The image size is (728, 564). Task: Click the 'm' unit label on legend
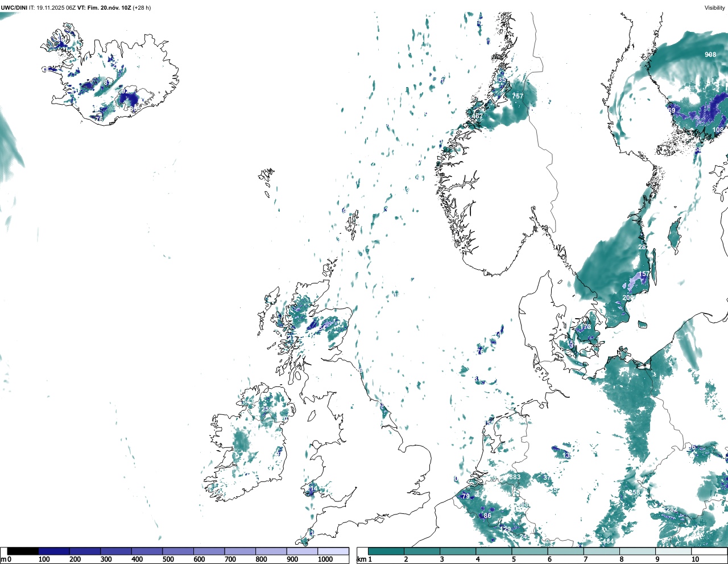(x=3, y=559)
